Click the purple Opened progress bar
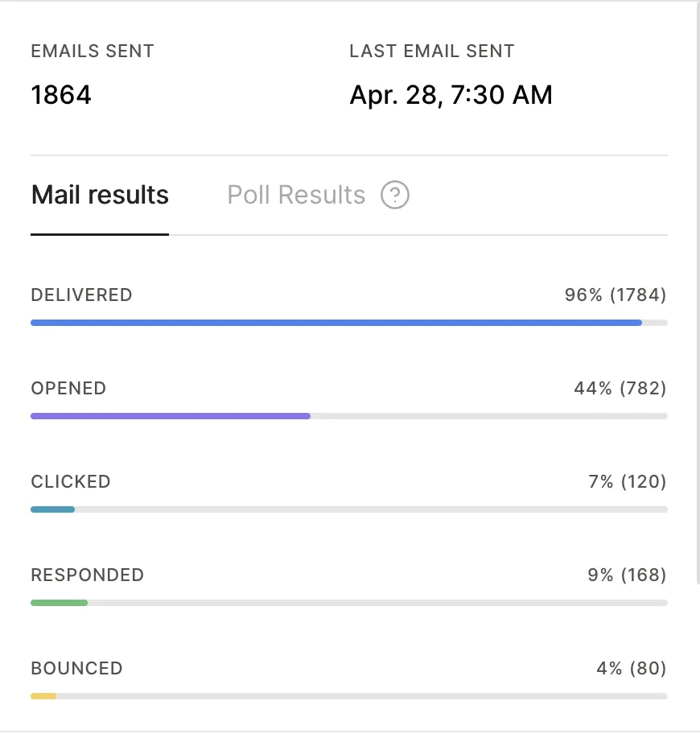 tap(171, 415)
